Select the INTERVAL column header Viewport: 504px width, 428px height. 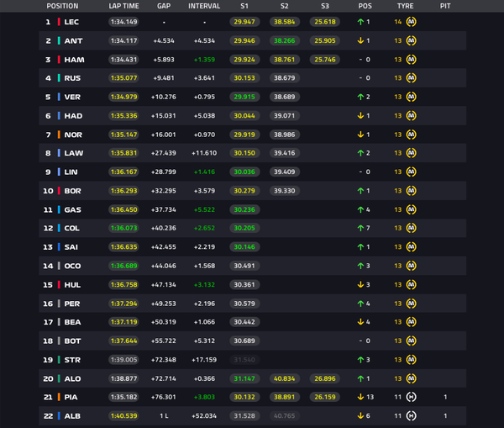tap(204, 6)
